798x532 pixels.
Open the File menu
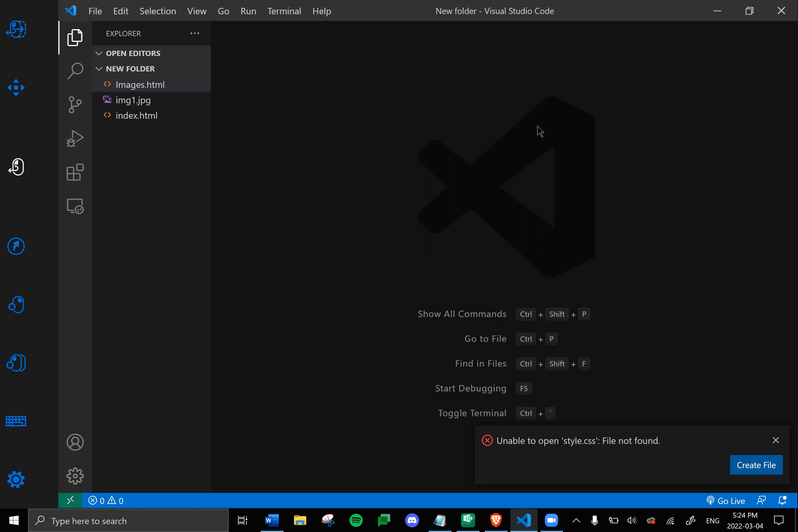click(95, 11)
